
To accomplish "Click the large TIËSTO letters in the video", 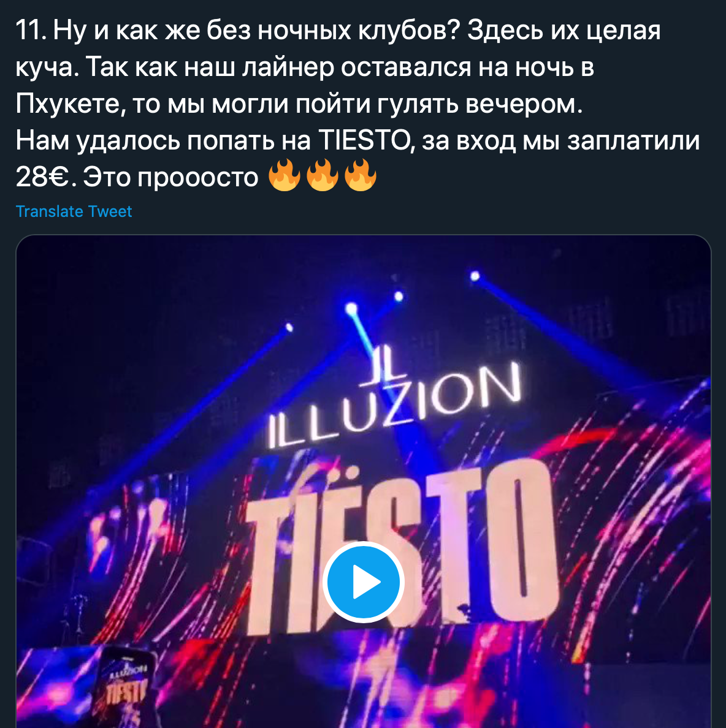I will coord(400,547).
